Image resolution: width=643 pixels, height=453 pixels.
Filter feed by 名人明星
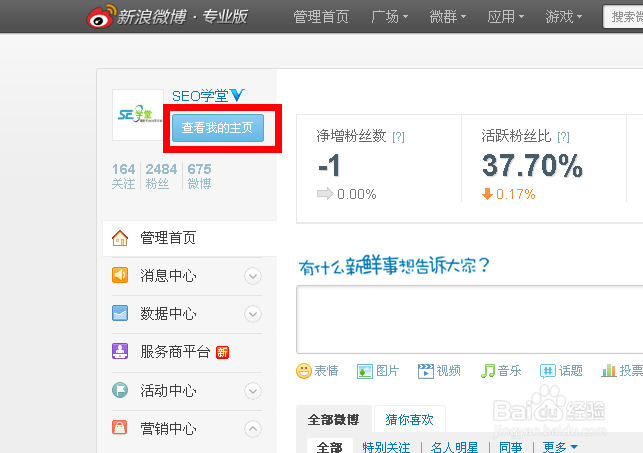(x=454, y=447)
